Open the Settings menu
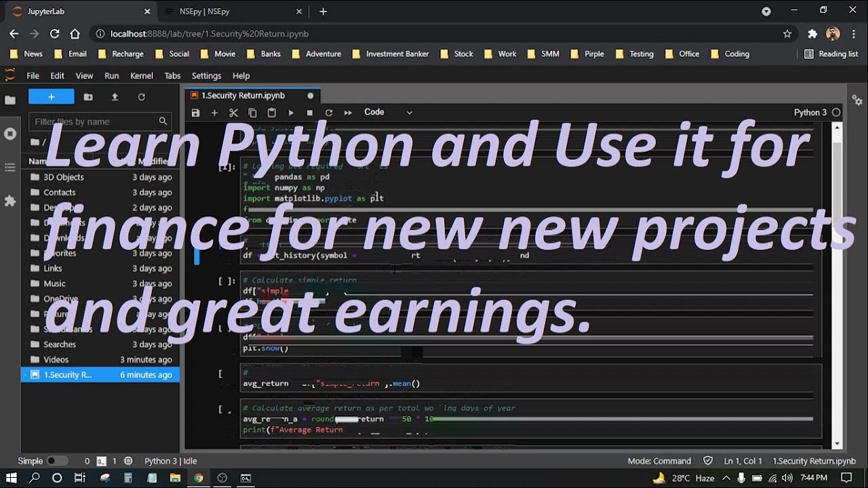The height and width of the screenshot is (488, 868). point(207,76)
